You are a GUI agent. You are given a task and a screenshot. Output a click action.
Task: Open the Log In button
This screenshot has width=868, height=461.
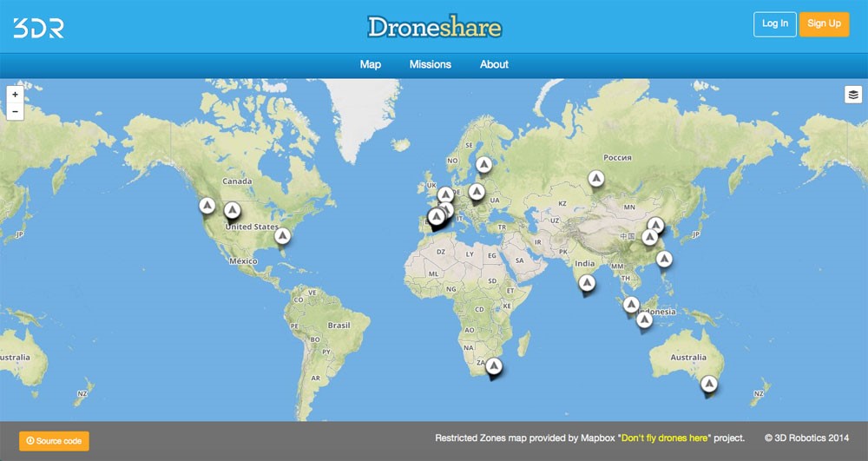tap(774, 24)
